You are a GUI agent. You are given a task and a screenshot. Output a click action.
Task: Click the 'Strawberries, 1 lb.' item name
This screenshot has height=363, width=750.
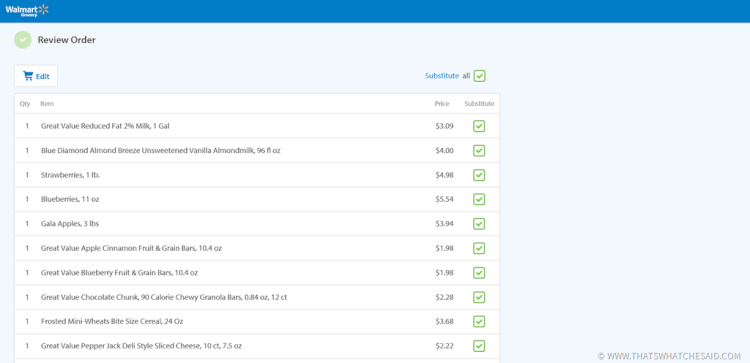70,175
